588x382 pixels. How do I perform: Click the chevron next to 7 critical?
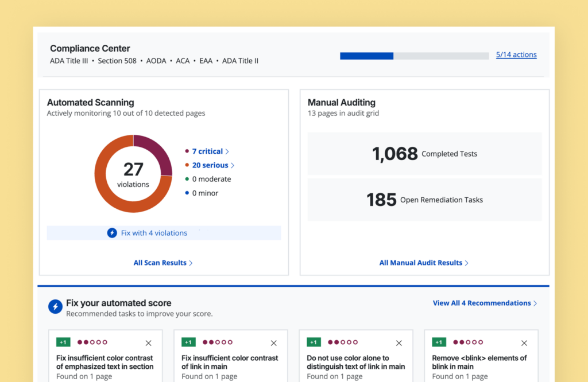(x=227, y=151)
